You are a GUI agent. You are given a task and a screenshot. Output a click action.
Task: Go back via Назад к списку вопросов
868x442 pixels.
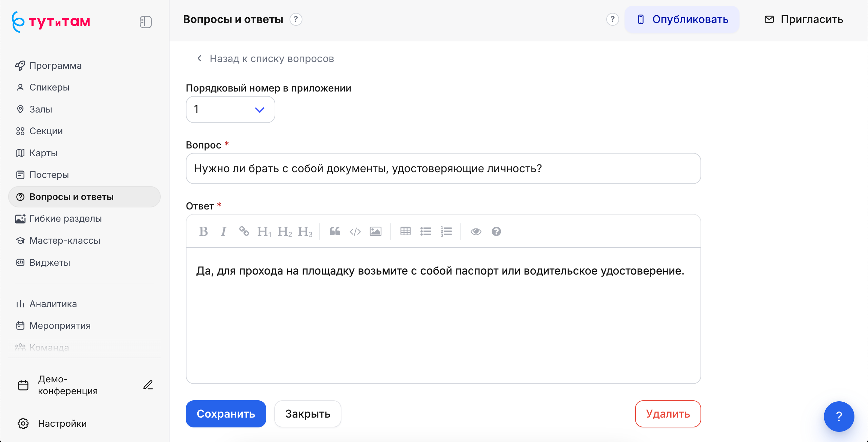(x=265, y=59)
